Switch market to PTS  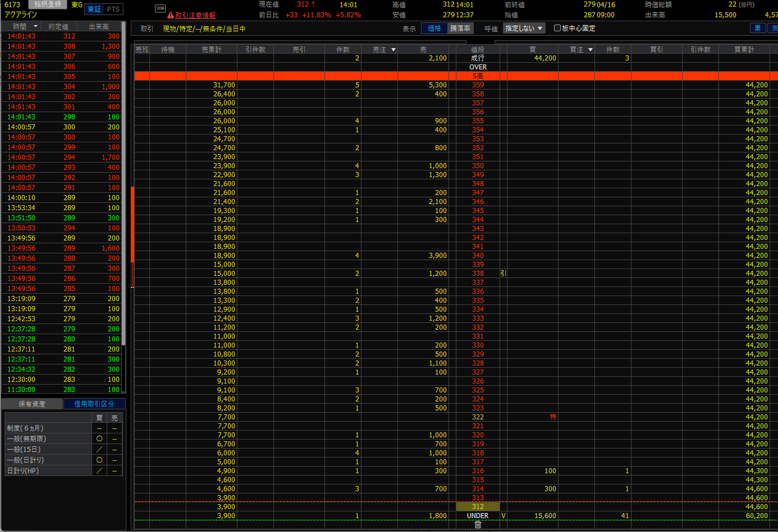[x=113, y=9]
